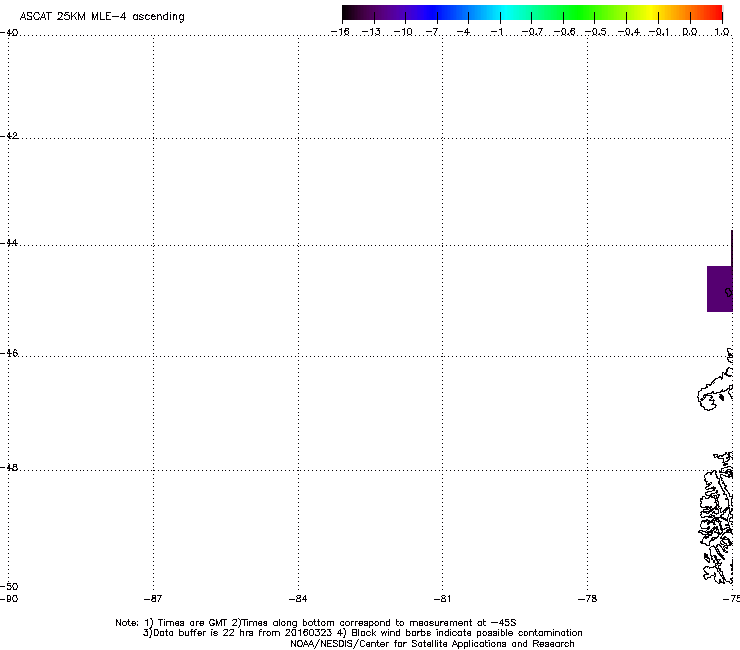Click the ASCAT 25KM MLE-4 ascending title
Viewport: 740px width, 650px height.
pos(102,17)
